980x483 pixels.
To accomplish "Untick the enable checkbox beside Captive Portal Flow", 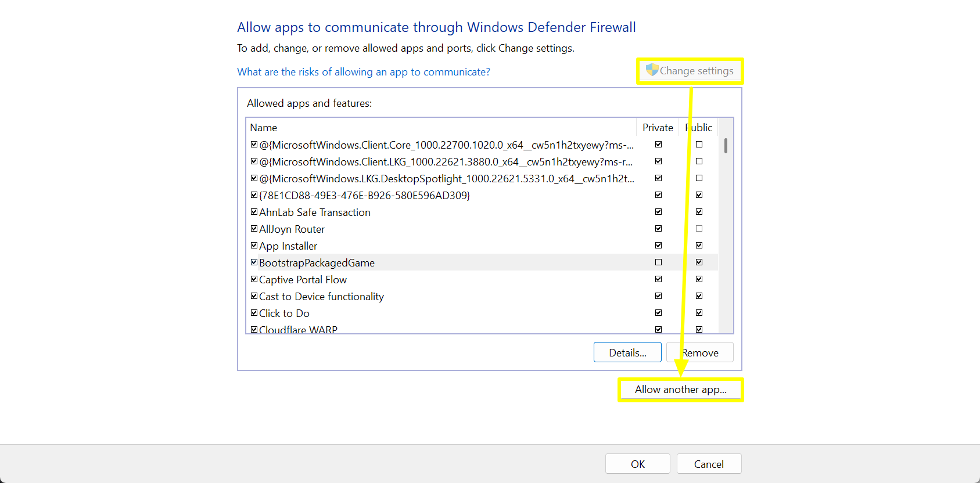I will coord(254,279).
